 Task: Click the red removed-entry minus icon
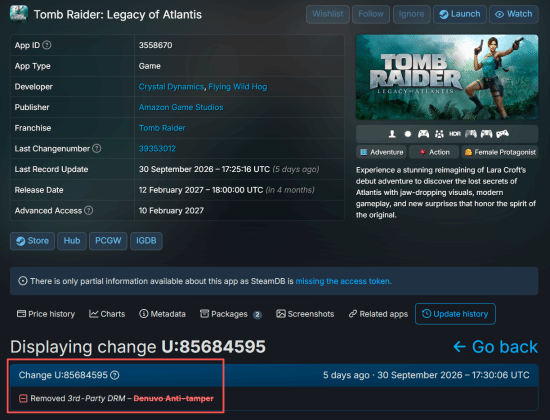coord(23,398)
